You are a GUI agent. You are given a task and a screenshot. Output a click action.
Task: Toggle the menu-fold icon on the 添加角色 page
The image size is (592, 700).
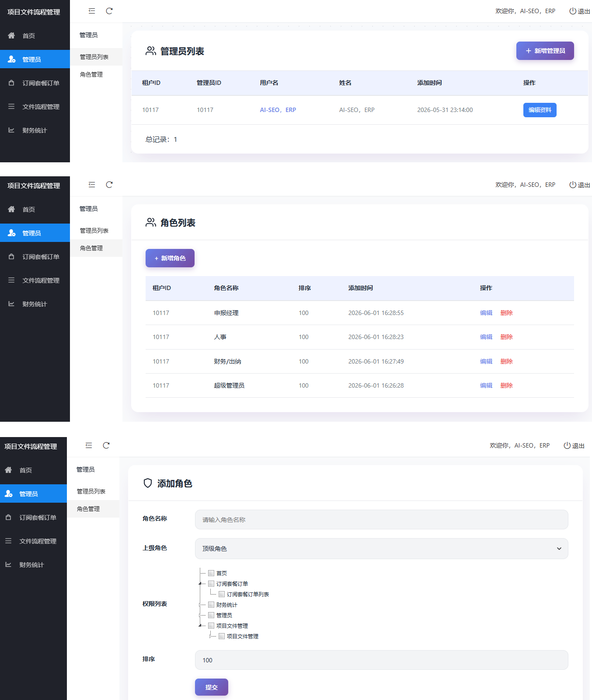(x=89, y=445)
